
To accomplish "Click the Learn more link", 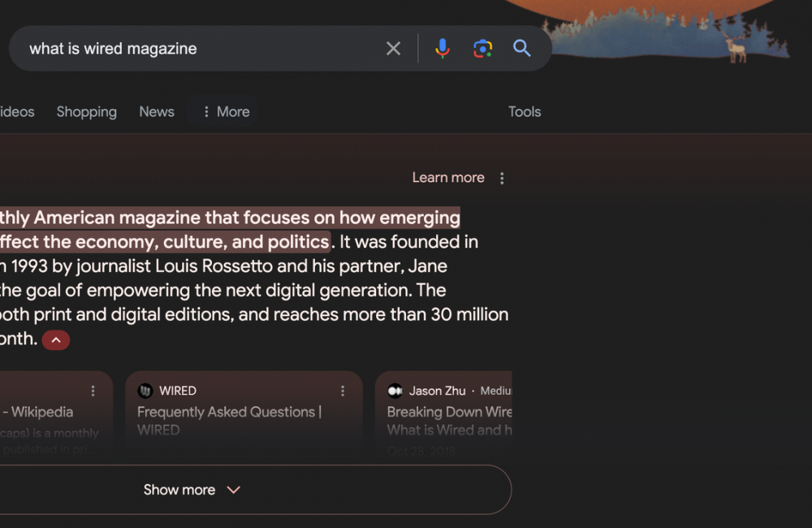I will pyautogui.click(x=448, y=178).
